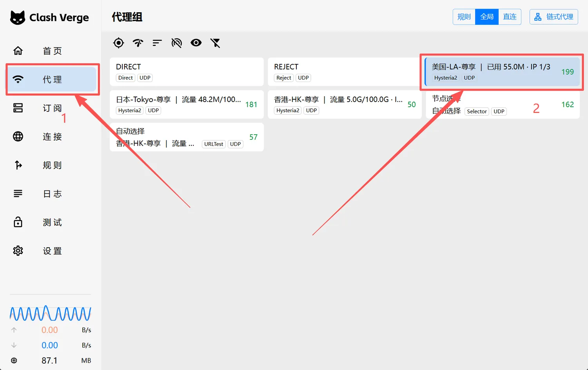
Task: View the 日志 logs page
Action: tap(52, 194)
